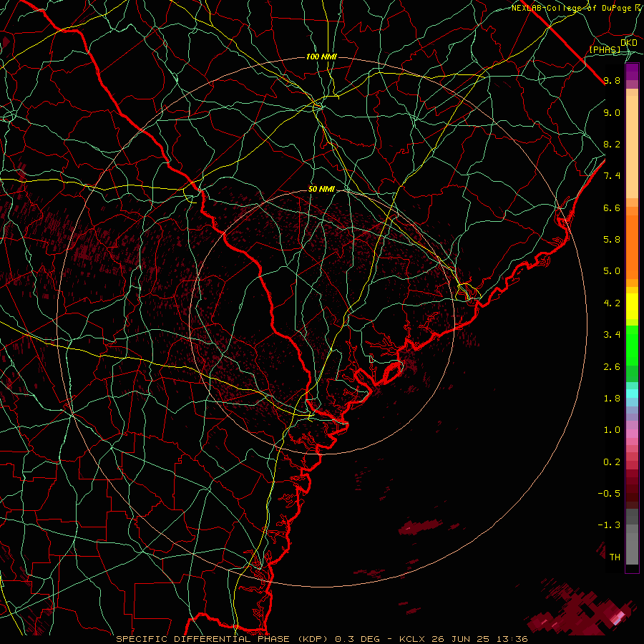Click the offshore dark red echo inside 100 NMI ring
Screen dimensions: 644x644
click(422, 526)
